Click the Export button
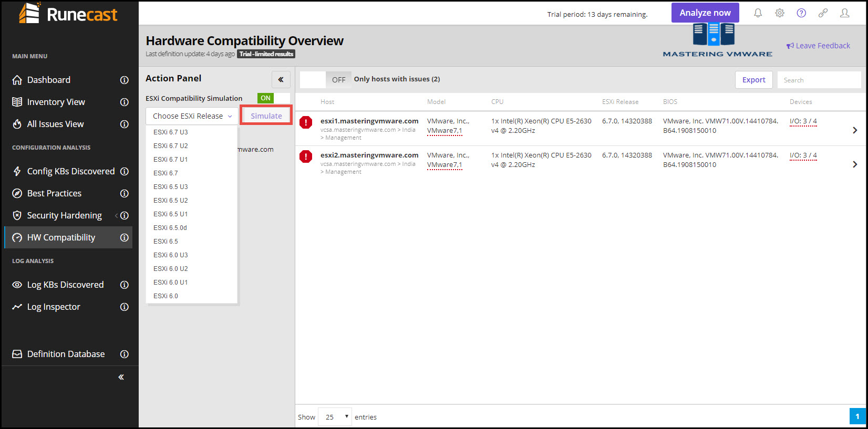Screen dimensions: 868x429 pos(753,80)
